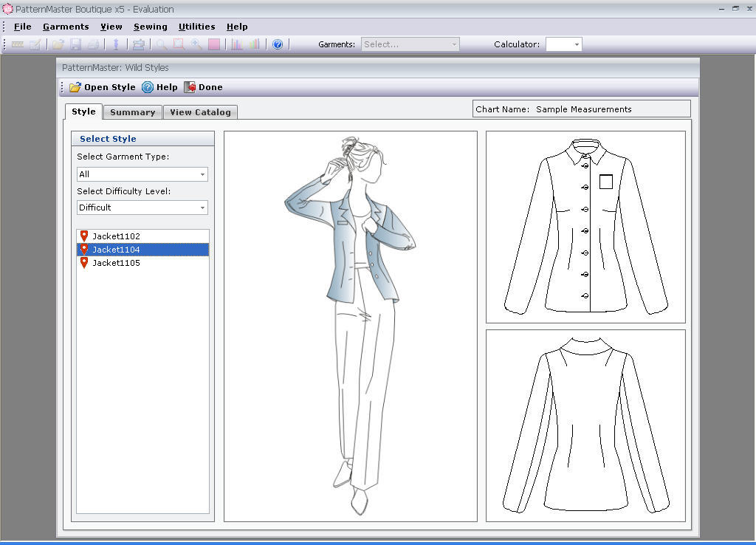Click the Chart Name Sample Measurements field
The image size is (756, 545).
582,109
